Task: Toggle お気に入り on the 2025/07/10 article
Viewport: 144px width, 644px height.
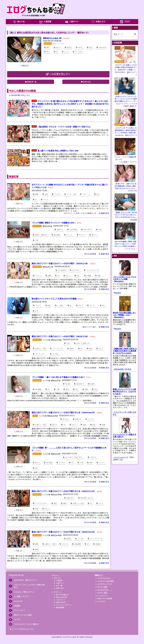Action: 18,355
